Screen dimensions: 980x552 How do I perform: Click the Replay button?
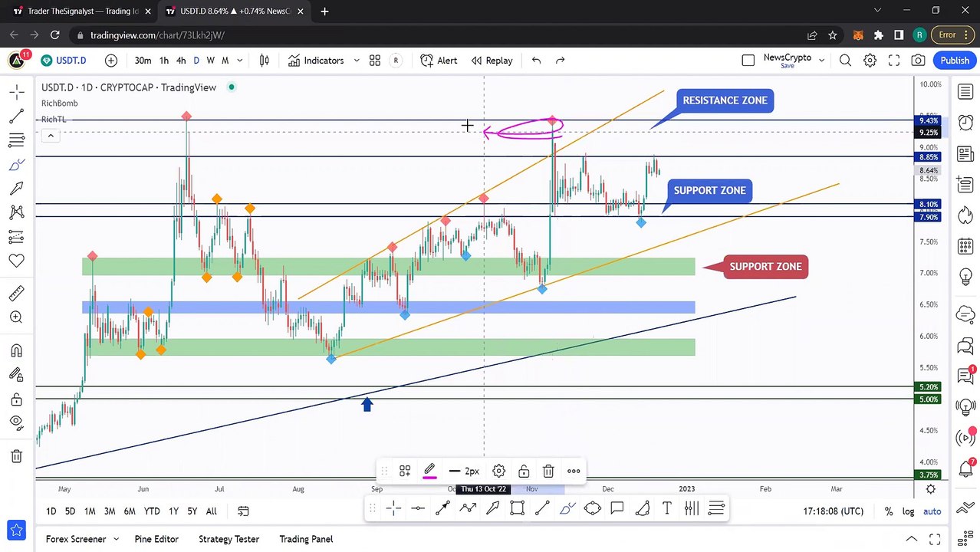point(492,61)
